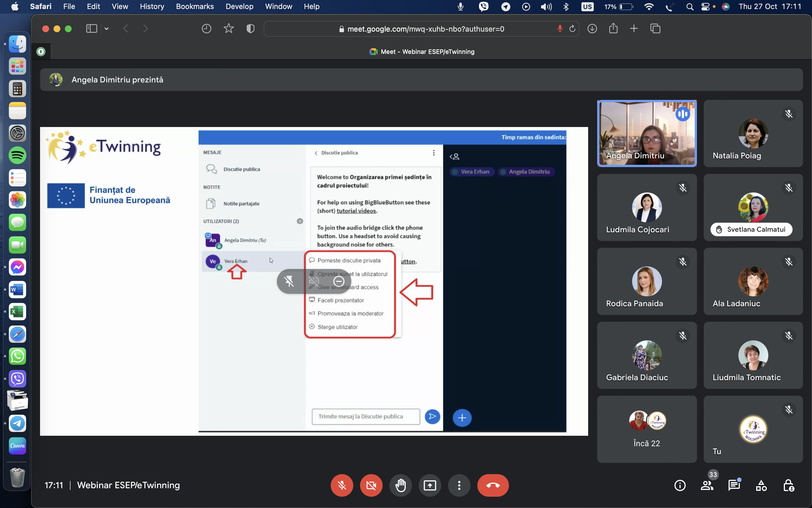Open Spotlight search icon
This screenshot has height=508, width=812.
690,6
